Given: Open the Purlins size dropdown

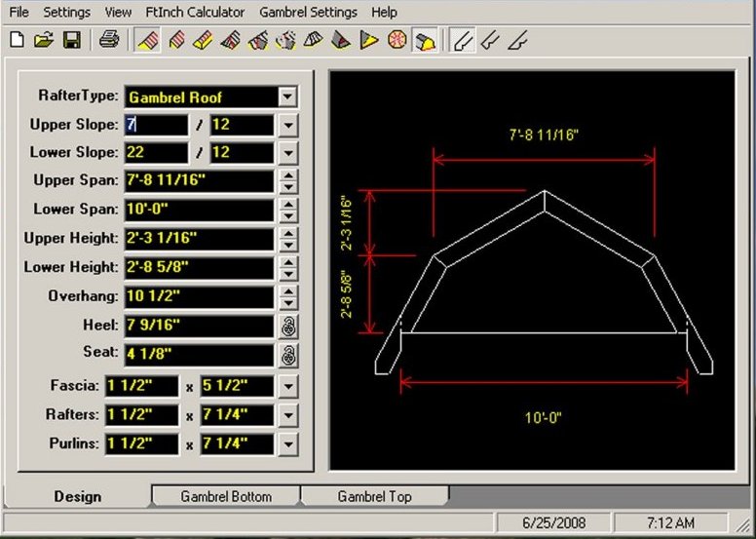Looking at the screenshot, I should click(x=288, y=443).
